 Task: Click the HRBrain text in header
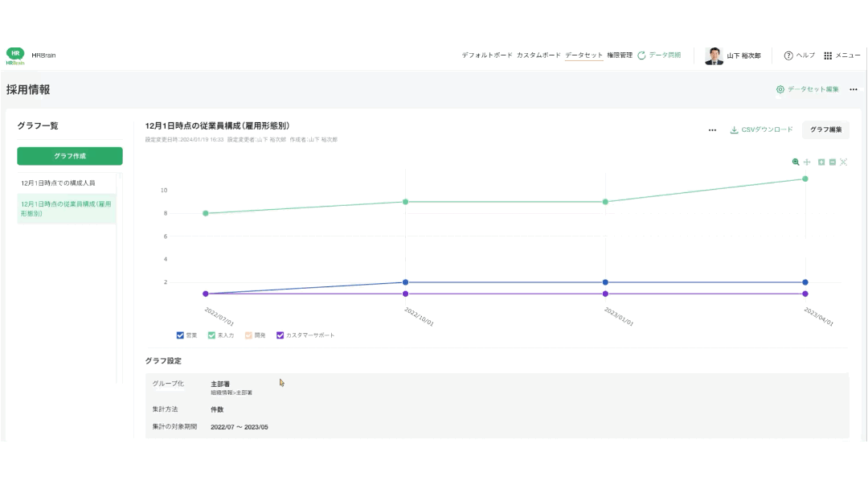point(43,55)
